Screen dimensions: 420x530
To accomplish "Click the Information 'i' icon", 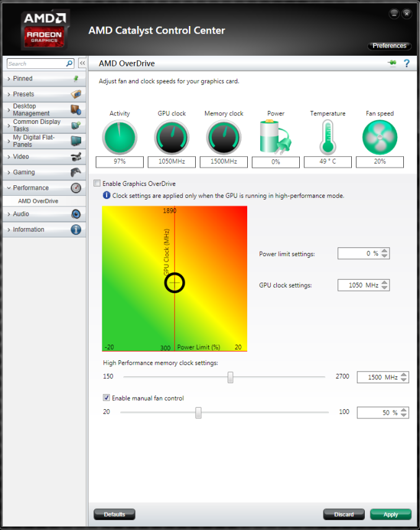I will tap(76, 229).
